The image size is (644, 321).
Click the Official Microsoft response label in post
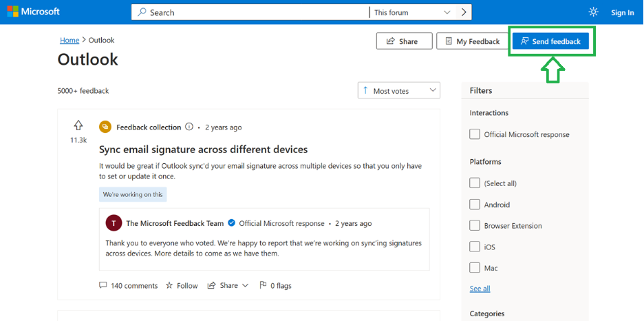tap(282, 224)
